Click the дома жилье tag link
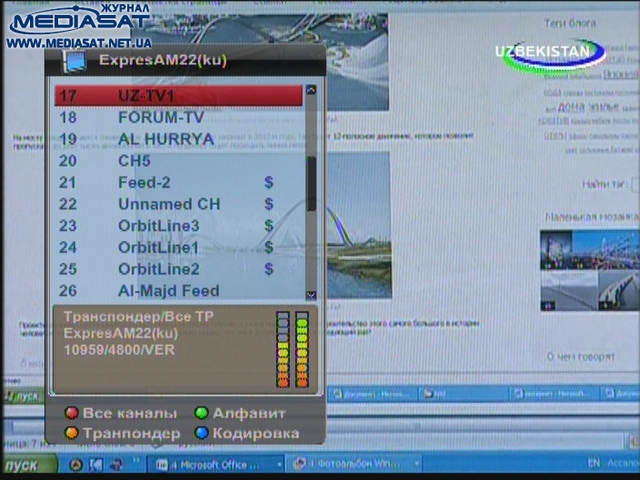The height and width of the screenshot is (480, 640). click(x=588, y=107)
